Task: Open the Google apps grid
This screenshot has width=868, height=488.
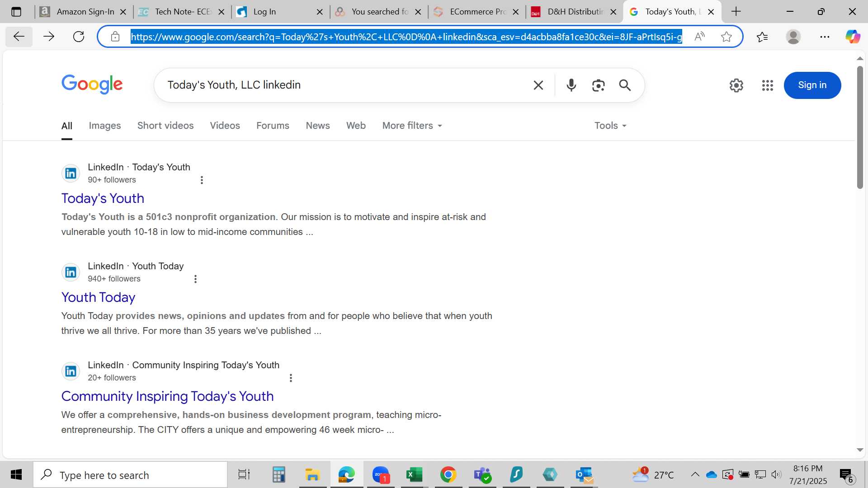Action: click(767, 85)
